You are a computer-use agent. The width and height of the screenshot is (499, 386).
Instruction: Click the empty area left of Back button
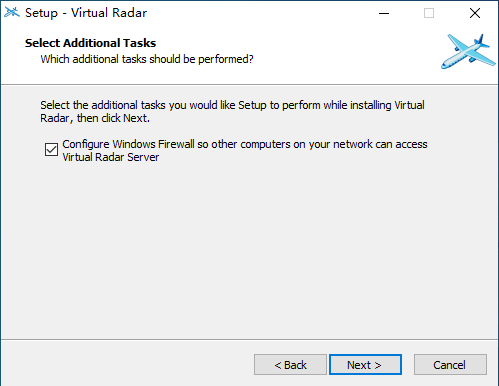(127, 364)
